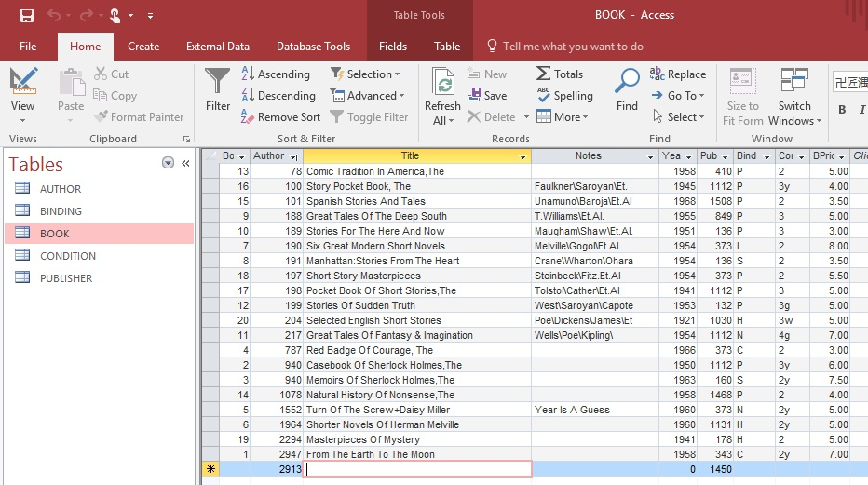
Task: Click the cell "Masterpieces Of Mystery"
Action: pos(417,439)
